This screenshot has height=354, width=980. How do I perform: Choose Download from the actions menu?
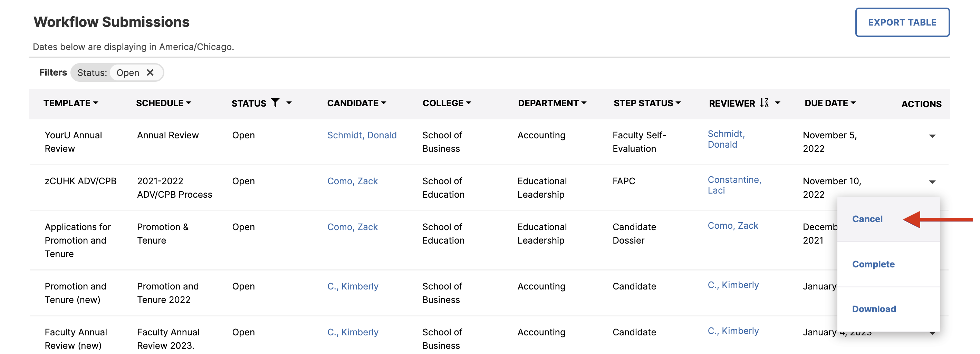(x=874, y=309)
